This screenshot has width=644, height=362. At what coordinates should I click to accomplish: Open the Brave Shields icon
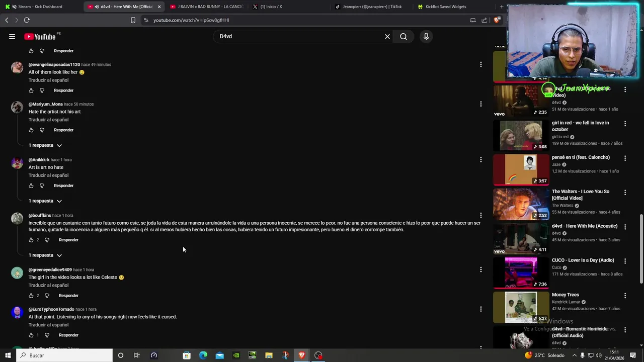[497, 20]
